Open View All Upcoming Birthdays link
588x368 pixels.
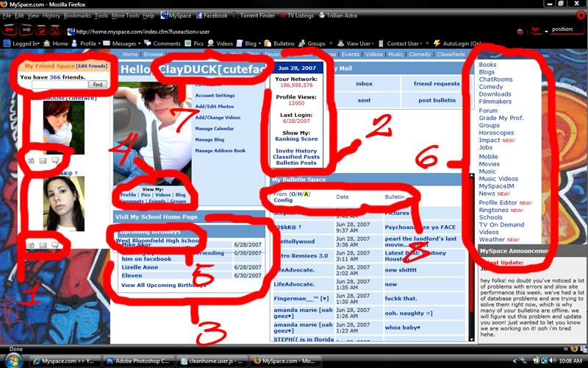[163, 285]
